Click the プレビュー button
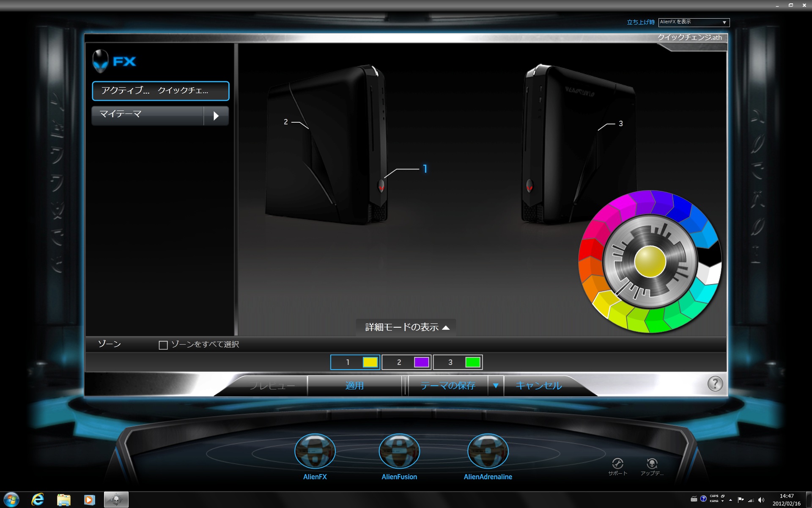Screen dimensions: 812x508 [x=272, y=386]
